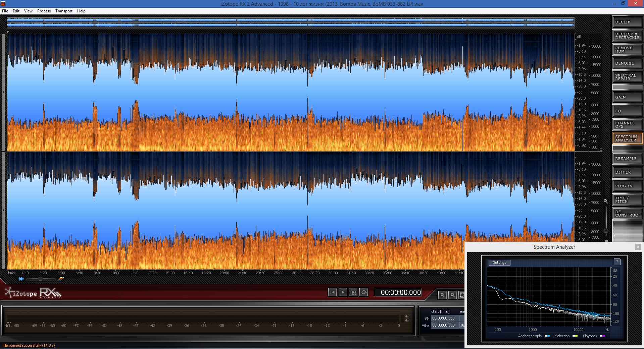Click the 20:00 mark on the time ruler
Viewport: 644px width, 349px height.
tap(224, 273)
